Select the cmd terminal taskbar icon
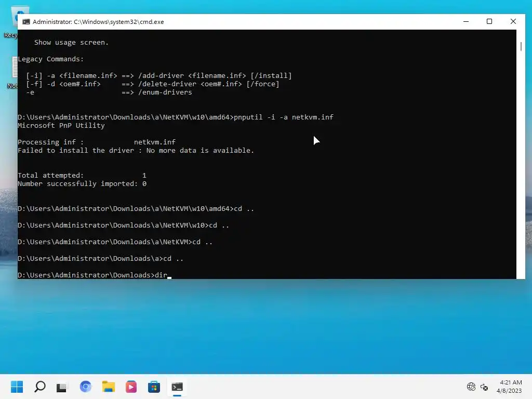This screenshot has width=532, height=399. [x=177, y=387]
